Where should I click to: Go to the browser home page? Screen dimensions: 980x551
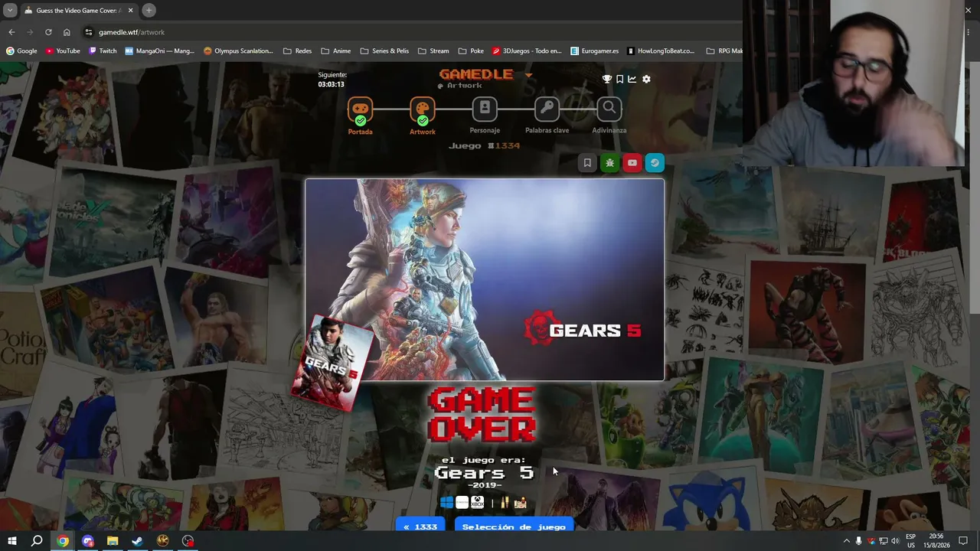(67, 32)
